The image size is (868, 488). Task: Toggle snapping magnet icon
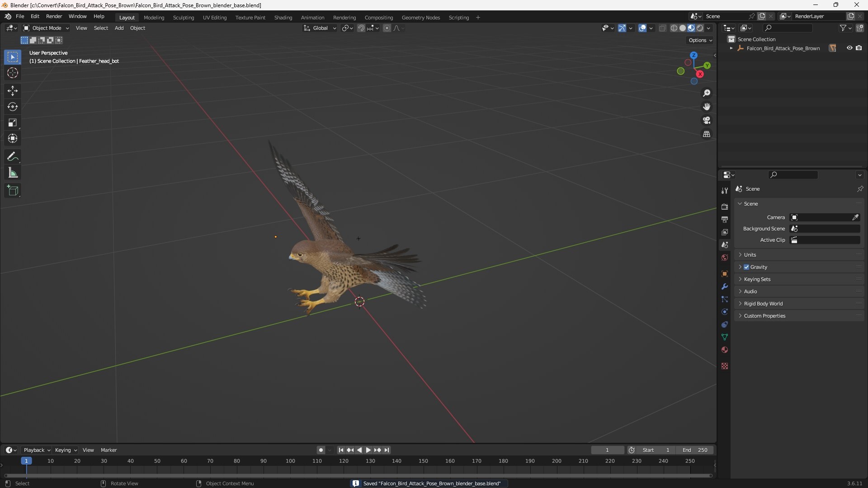tap(361, 28)
